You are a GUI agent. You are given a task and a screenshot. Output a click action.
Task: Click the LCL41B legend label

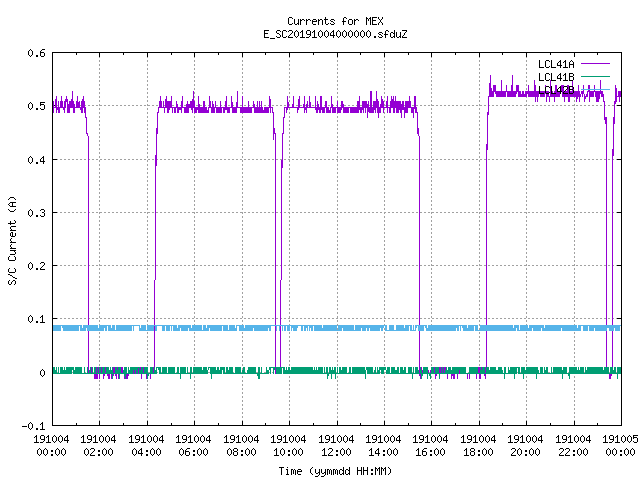click(556, 77)
